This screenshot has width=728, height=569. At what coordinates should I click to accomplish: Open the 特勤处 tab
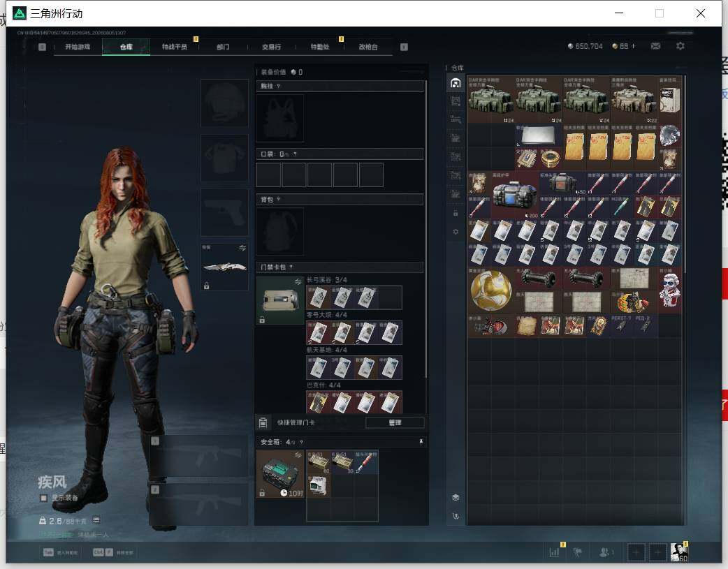click(320, 47)
